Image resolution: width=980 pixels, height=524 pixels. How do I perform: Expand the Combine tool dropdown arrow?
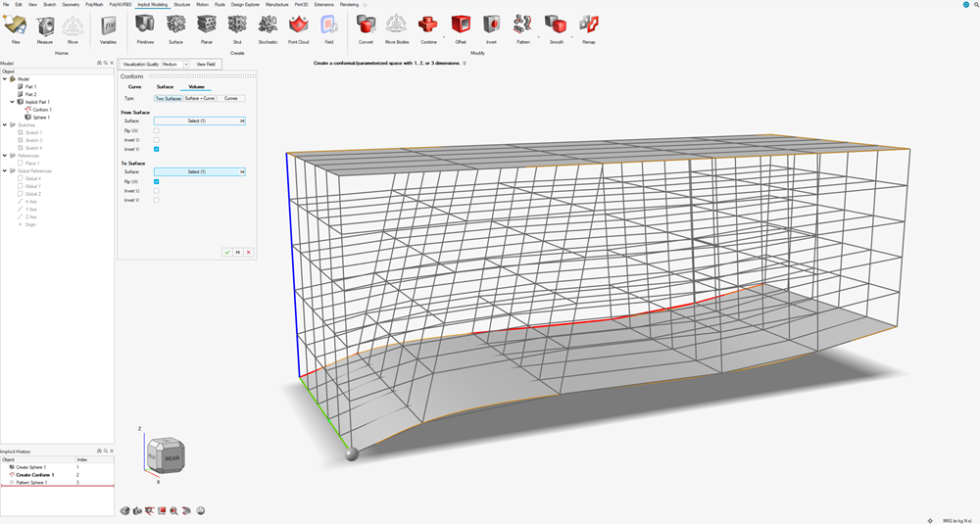[443, 36]
